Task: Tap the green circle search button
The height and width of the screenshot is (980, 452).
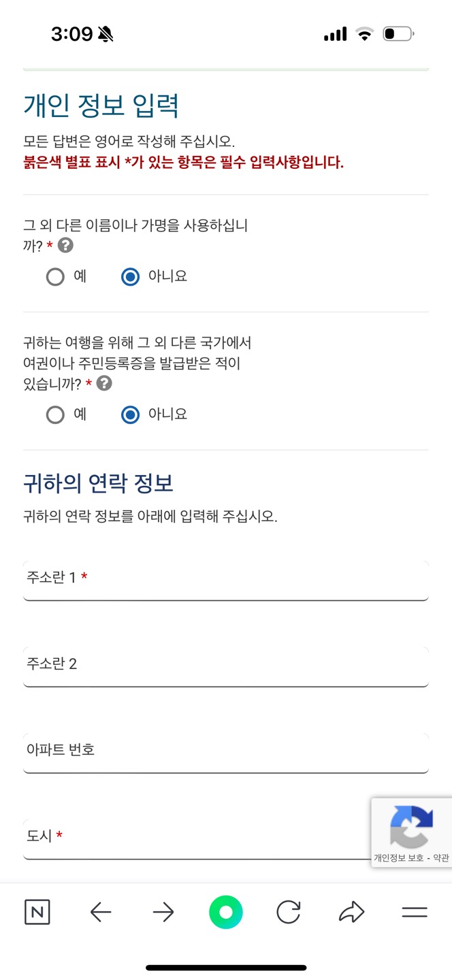Action: pos(226,912)
